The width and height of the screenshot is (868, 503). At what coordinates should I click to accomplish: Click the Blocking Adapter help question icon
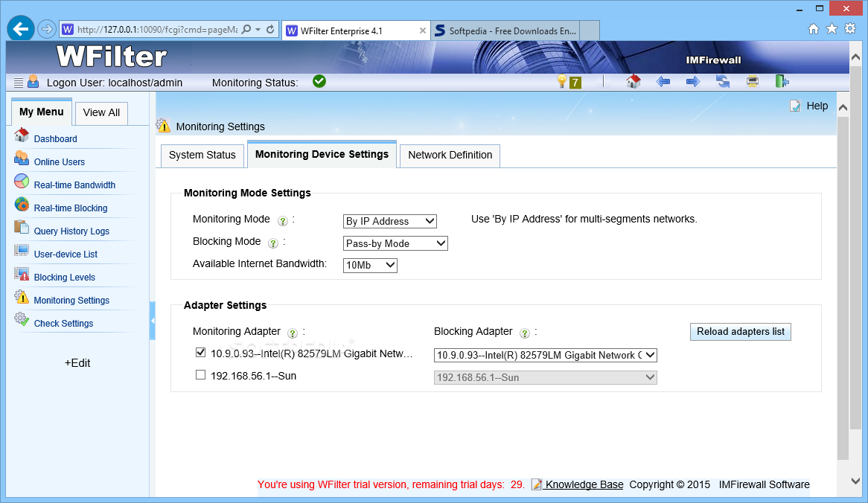[x=525, y=333]
